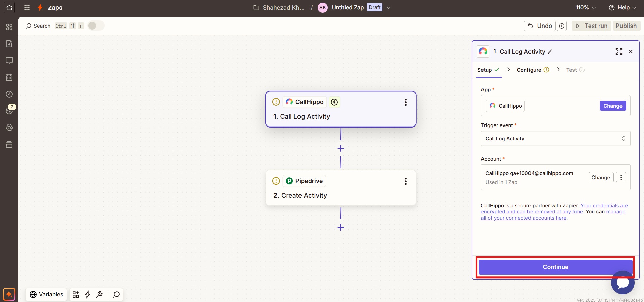644x302 pixels.
Task: Open the folder Shahezad Kh... breadcrumb
Action: pos(279,7)
